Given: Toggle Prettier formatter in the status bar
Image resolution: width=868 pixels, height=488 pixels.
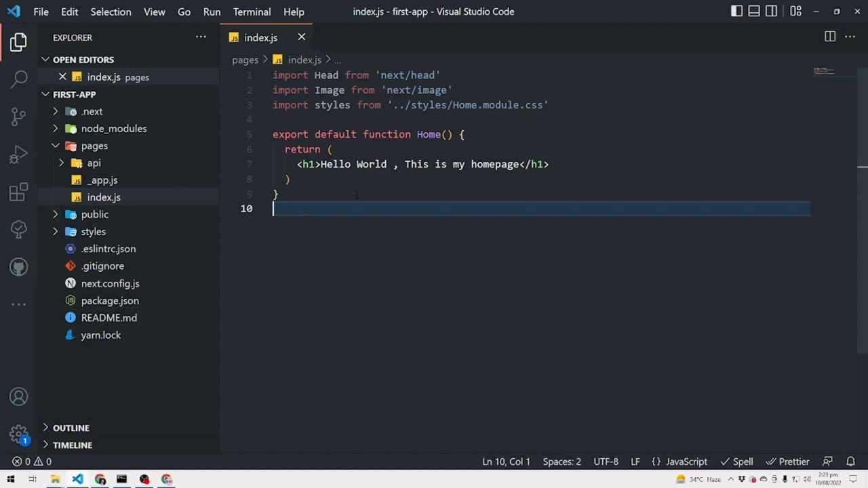Looking at the screenshot, I should coord(788,462).
